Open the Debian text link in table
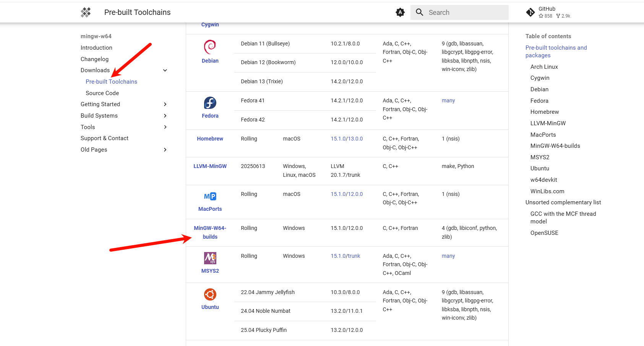This screenshot has width=644, height=346. point(210,61)
